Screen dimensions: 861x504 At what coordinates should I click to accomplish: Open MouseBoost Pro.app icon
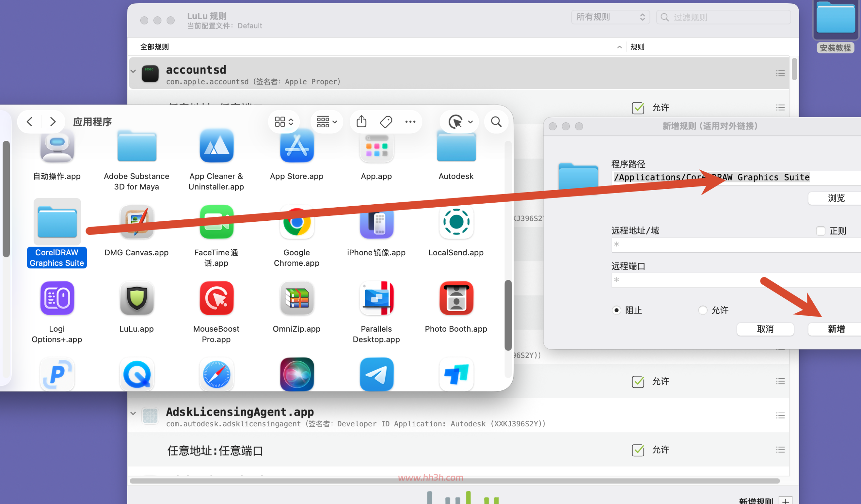click(217, 298)
